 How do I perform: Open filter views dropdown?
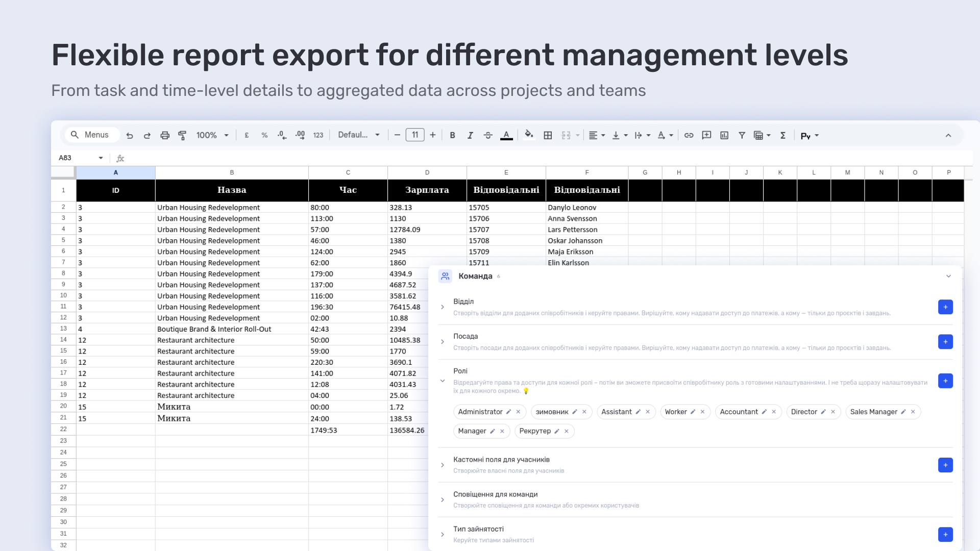coord(762,135)
